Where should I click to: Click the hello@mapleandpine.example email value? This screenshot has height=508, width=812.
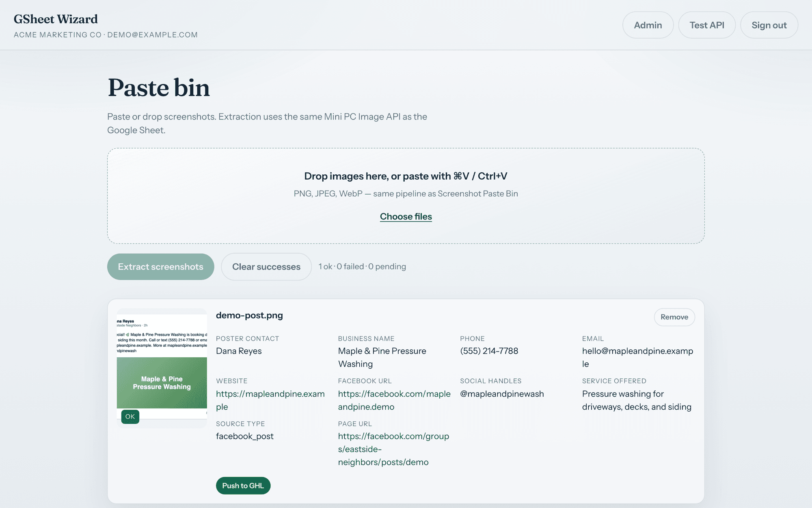tap(637, 357)
